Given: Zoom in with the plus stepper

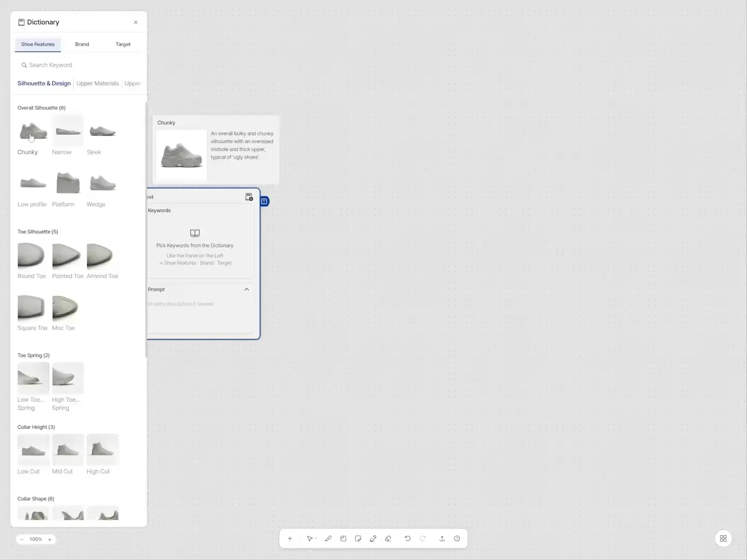Looking at the screenshot, I should pos(50,539).
